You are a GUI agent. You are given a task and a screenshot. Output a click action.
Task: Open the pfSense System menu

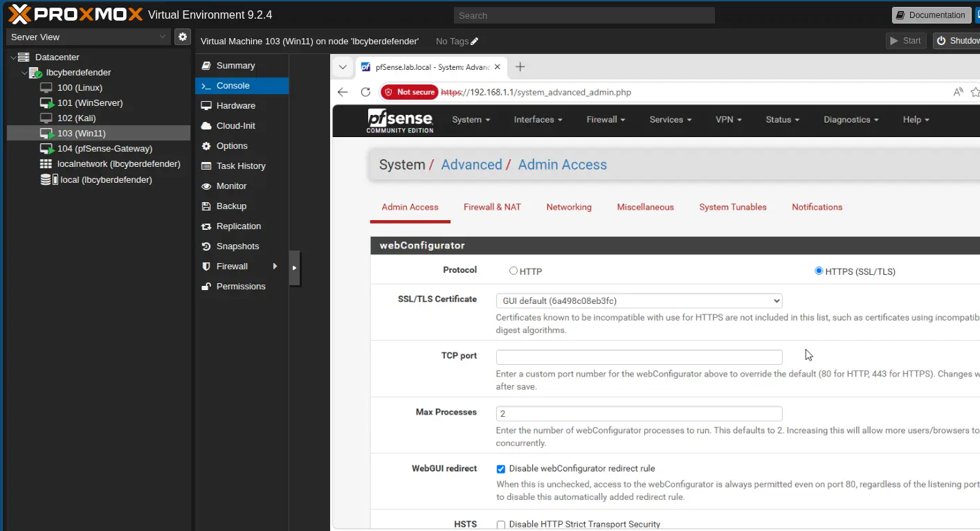pos(471,120)
